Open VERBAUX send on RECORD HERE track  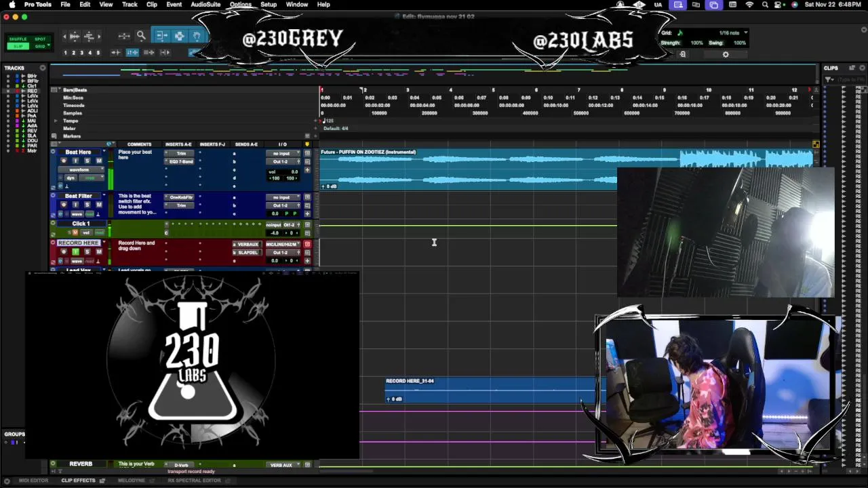coord(248,244)
